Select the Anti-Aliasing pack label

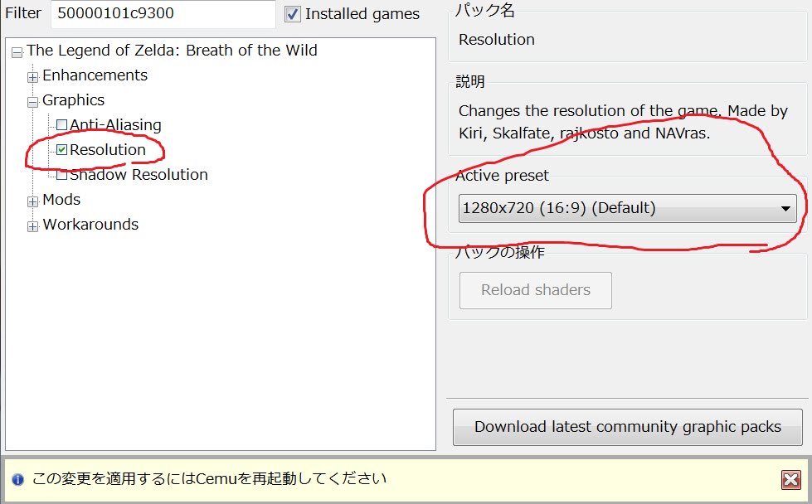click(x=115, y=124)
